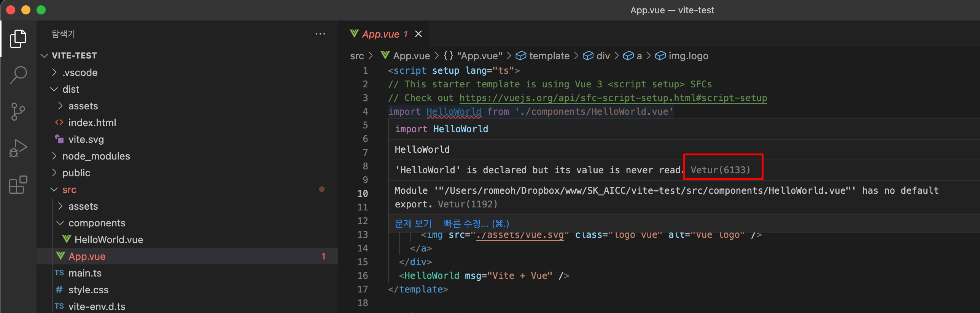The image size is (980, 313).
Task: Open index.html in the explorer
Action: (187, 123)
